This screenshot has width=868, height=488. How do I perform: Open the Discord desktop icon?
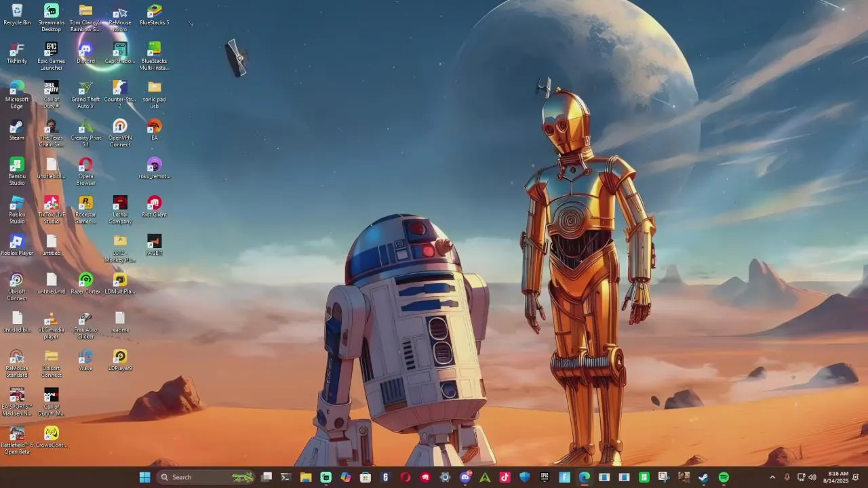(x=85, y=53)
